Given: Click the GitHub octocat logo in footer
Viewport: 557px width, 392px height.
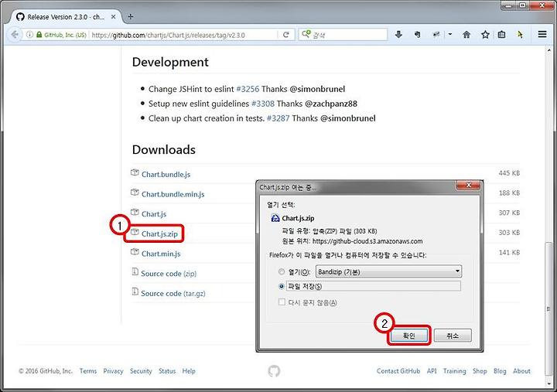Looking at the screenshot, I should coord(274,371).
